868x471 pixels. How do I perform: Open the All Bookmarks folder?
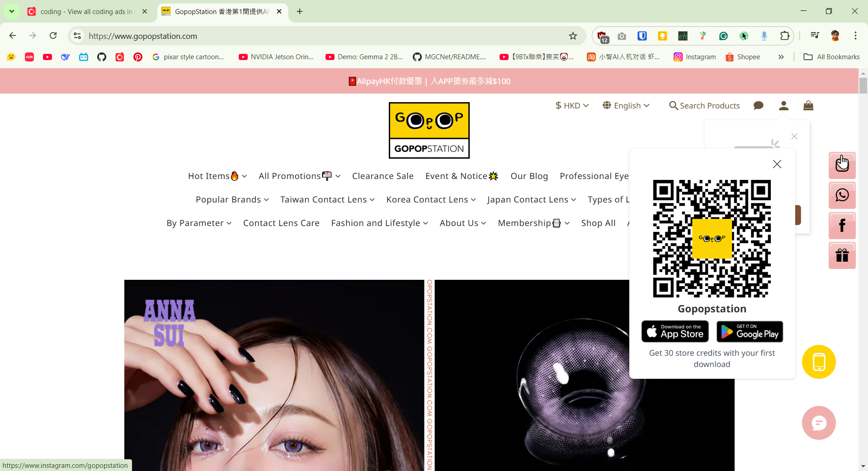[831, 57]
